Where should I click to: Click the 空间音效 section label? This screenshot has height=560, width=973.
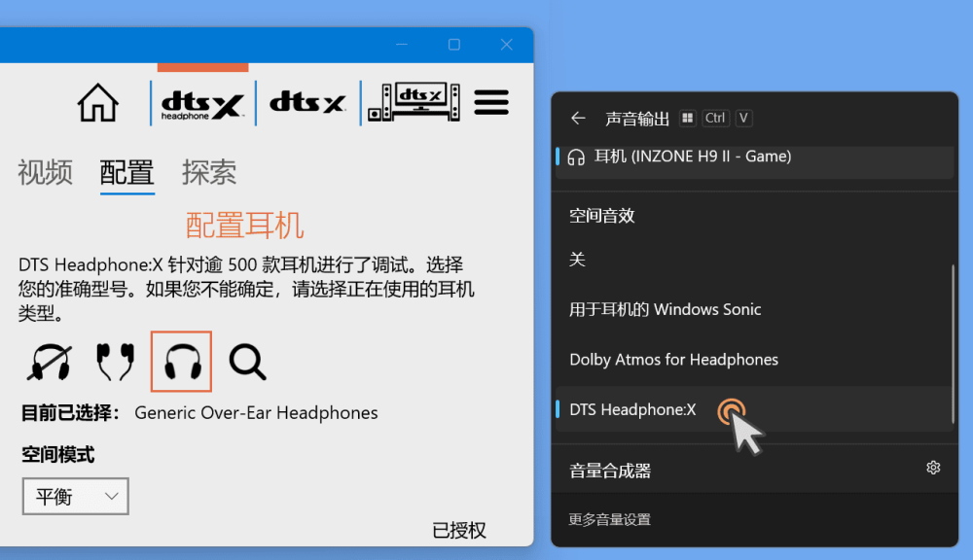(x=602, y=216)
